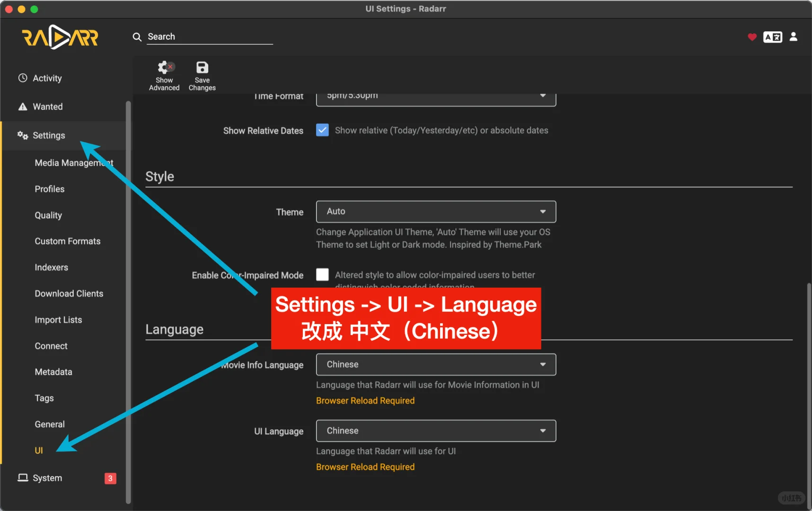Select the UI settings page

coord(39,450)
